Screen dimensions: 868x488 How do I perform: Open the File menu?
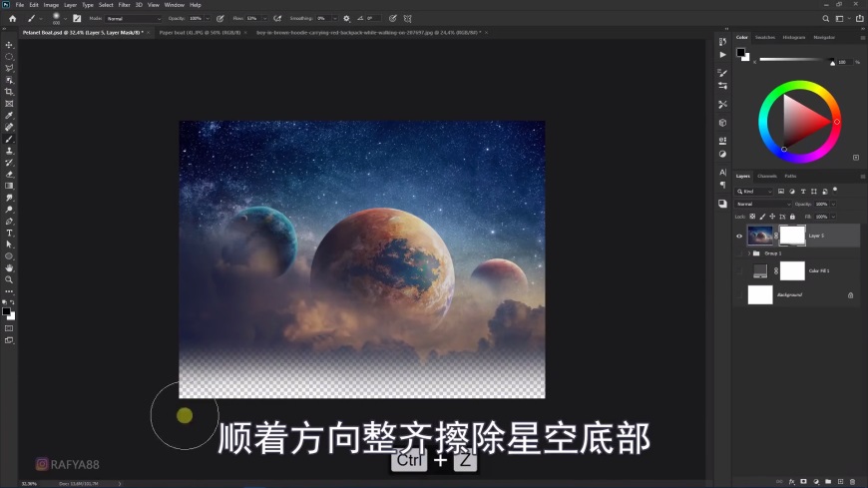point(19,5)
